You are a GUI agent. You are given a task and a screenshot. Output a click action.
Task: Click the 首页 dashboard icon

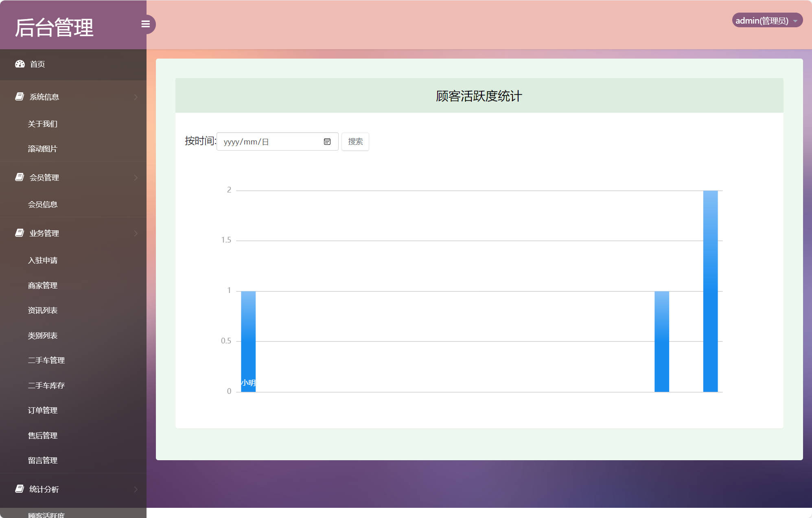(x=20, y=64)
